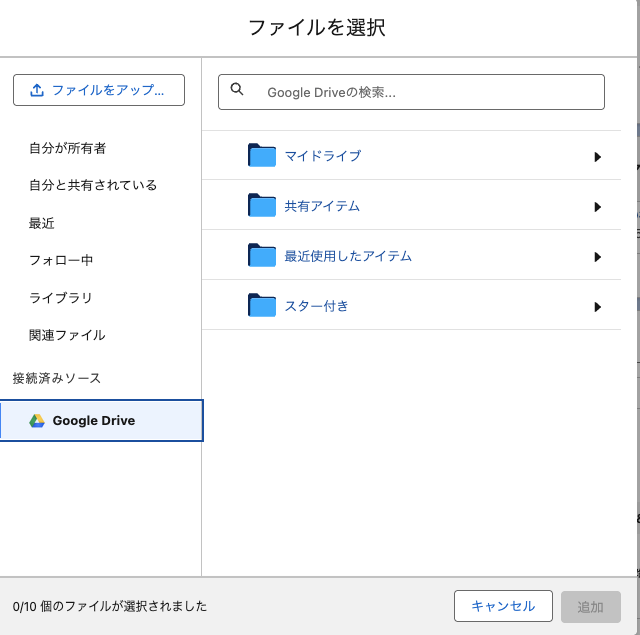Click the ファイルをアップ... upload button
This screenshot has width=640, height=635.
tap(99, 90)
